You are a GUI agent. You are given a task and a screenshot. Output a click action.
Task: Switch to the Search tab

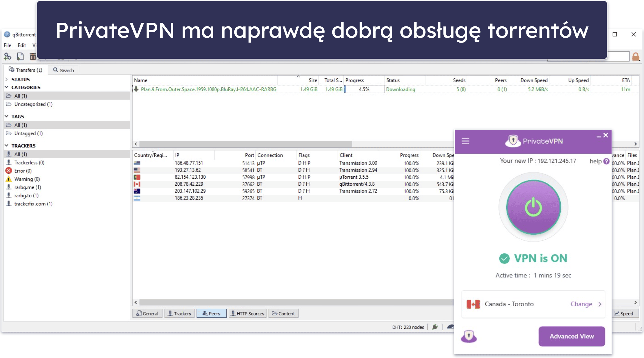(63, 70)
